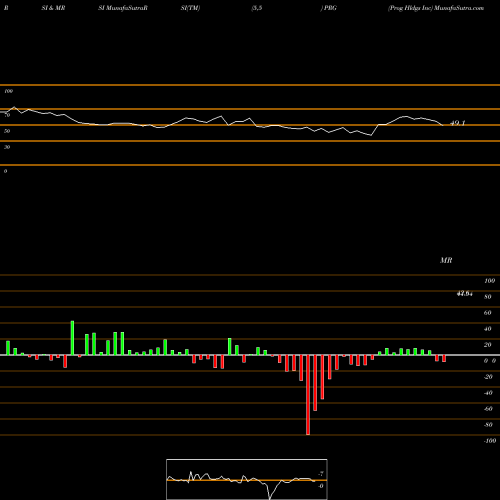Click the MR axis label '-40'
The width and height of the screenshot is (500, 500).
tap(488, 393)
